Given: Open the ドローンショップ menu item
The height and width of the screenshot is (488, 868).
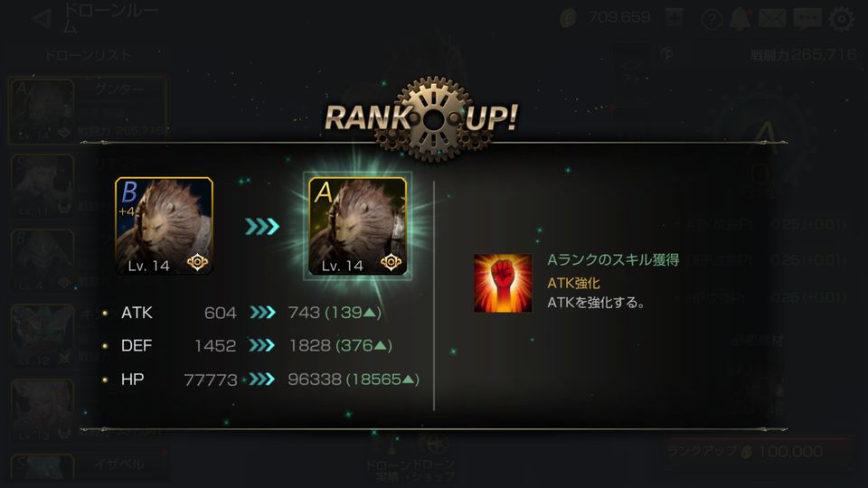Looking at the screenshot, I should coord(434,469).
